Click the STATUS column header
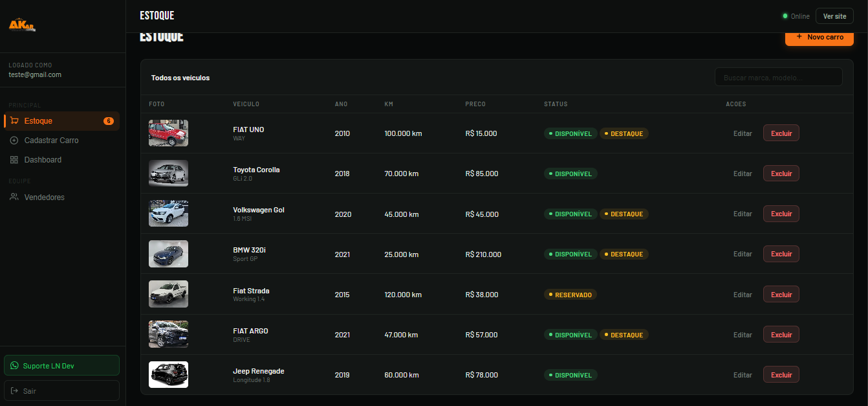868x406 pixels. (x=556, y=104)
